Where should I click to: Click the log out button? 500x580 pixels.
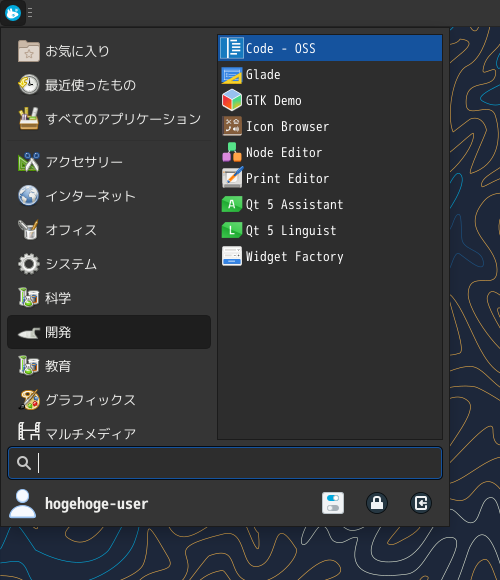(421, 503)
